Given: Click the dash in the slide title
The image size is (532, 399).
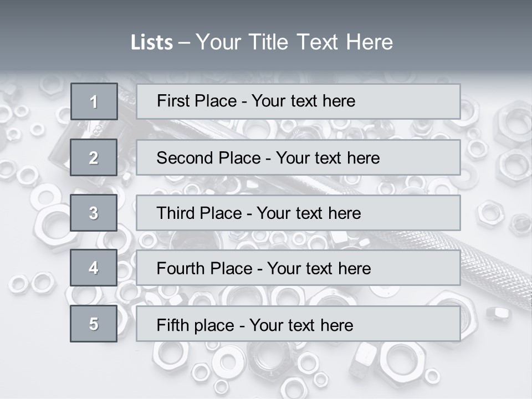Looking at the screenshot, I should (185, 43).
